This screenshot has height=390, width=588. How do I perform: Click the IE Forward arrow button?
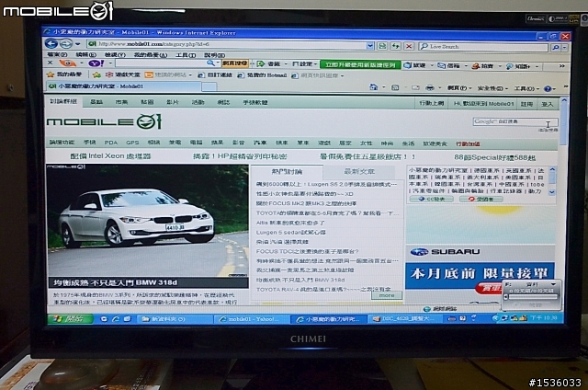[65, 44]
